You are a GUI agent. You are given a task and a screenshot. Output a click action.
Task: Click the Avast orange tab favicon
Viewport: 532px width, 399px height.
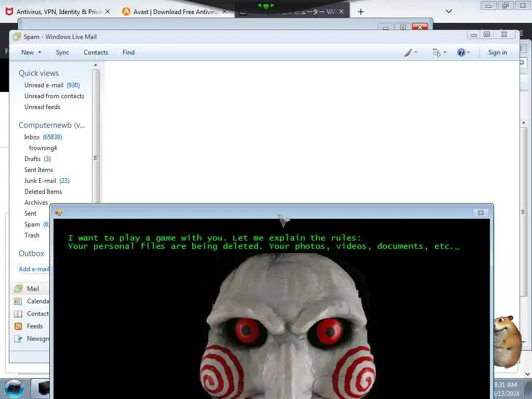126,11
